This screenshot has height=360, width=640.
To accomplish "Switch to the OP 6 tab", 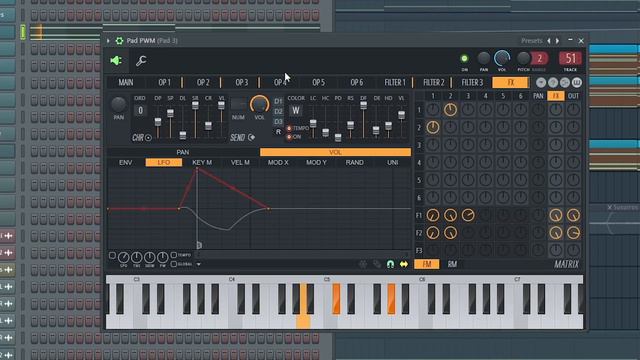I will pos(357,82).
